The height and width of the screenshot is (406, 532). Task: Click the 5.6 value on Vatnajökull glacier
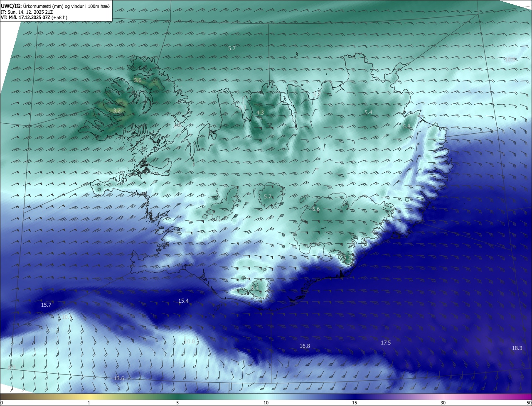[316, 209]
